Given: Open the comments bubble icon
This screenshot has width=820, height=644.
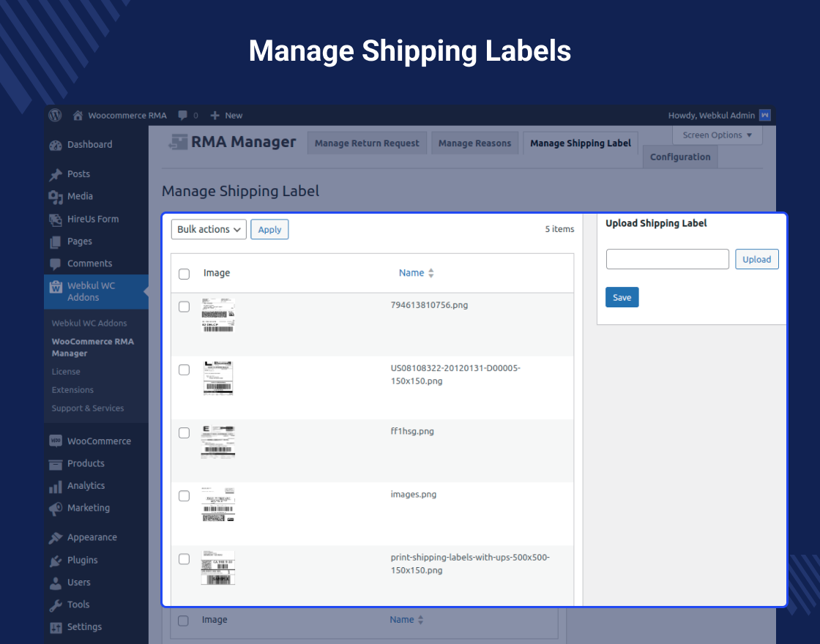Looking at the screenshot, I should coord(183,116).
